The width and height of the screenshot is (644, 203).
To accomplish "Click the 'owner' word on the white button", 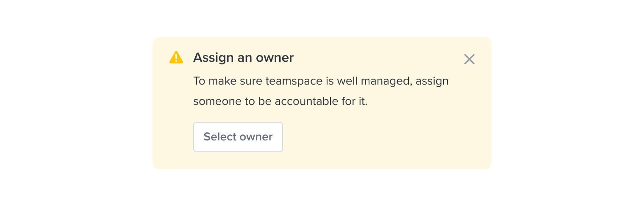I will pos(256,137).
